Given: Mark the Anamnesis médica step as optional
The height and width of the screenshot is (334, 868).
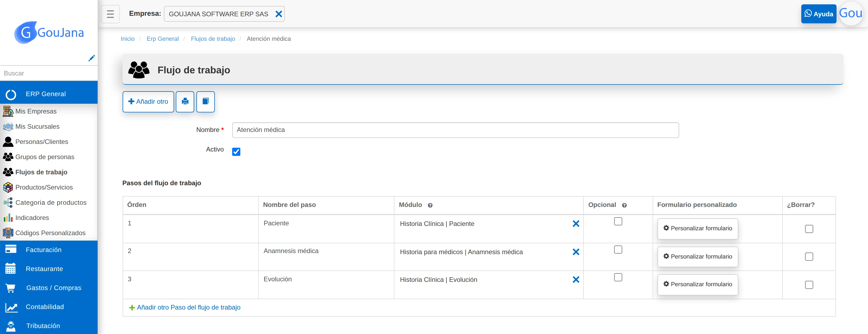Looking at the screenshot, I should tap(618, 250).
